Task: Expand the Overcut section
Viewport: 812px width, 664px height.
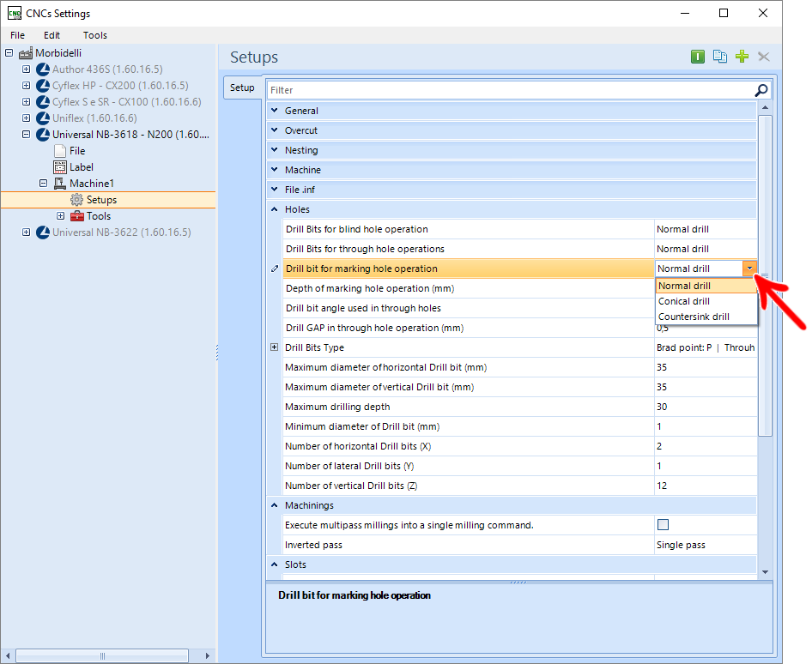Action: click(275, 130)
